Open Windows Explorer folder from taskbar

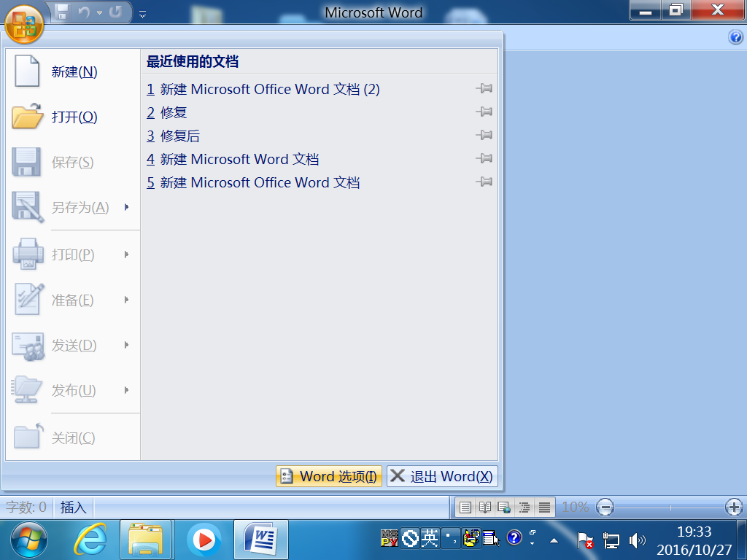coord(146,540)
